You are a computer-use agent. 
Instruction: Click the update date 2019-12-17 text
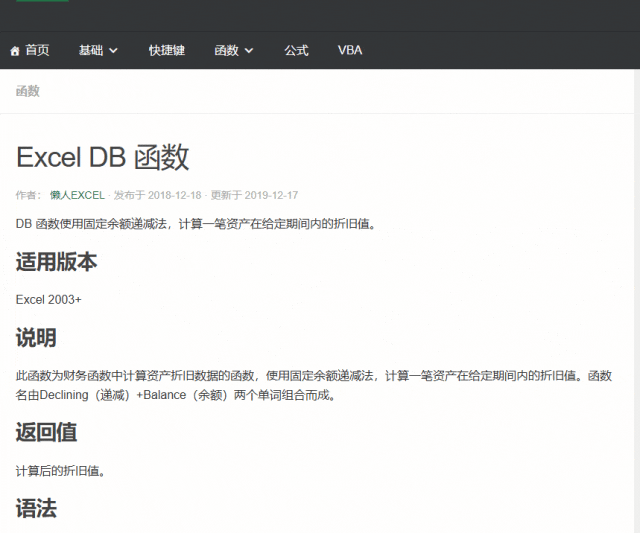(271, 195)
